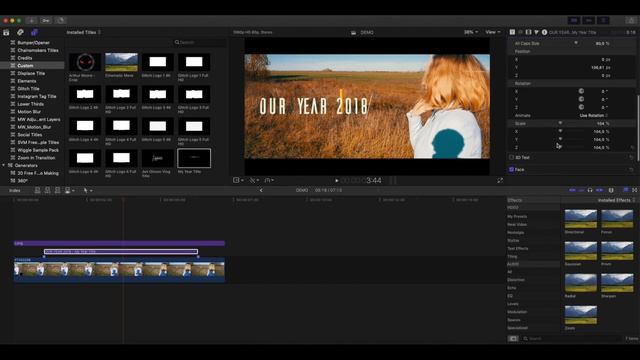Click the timeline history back arrow
The width and height of the screenshot is (640, 360).
[261, 190]
